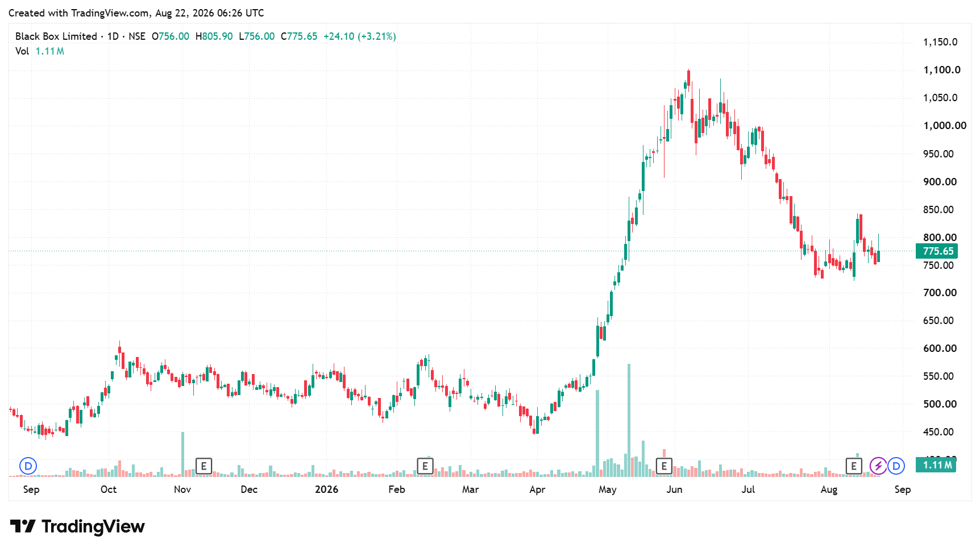
Task: Click the 1,050.0 price axis label
Action: click(940, 98)
